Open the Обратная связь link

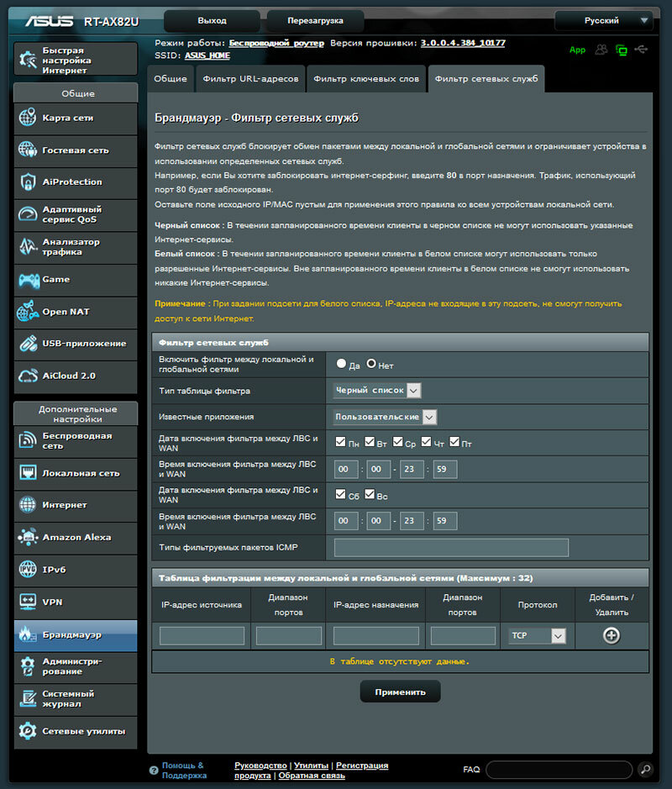click(x=312, y=776)
